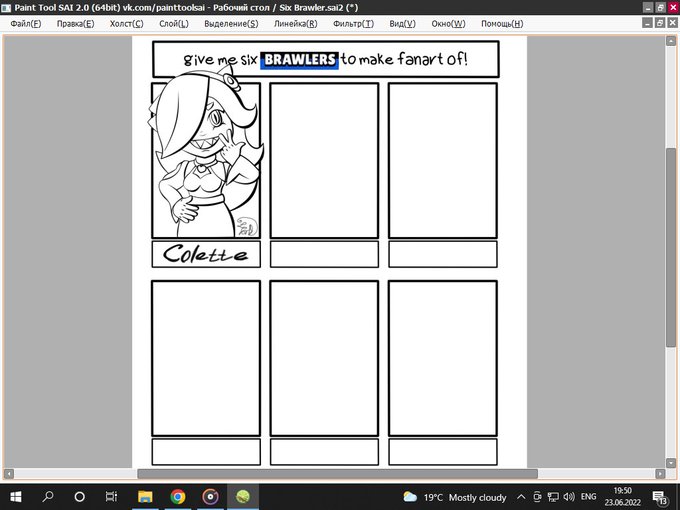Click the blank name box under top-middle panel
680x510 pixels.
tap(324, 254)
